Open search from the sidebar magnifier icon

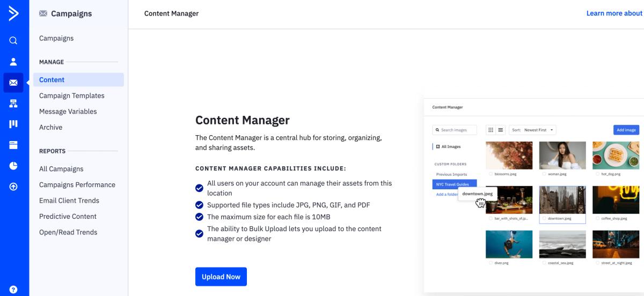(13, 41)
